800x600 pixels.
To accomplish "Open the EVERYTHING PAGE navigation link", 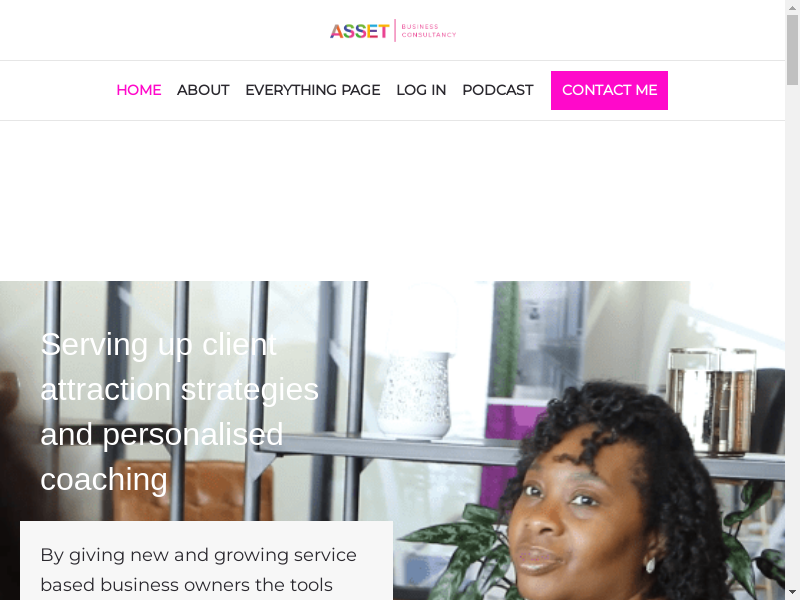I will click(x=313, y=90).
